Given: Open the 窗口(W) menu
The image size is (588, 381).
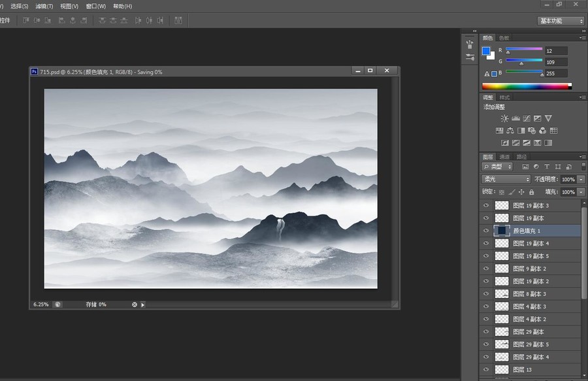Looking at the screenshot, I should (x=95, y=6).
